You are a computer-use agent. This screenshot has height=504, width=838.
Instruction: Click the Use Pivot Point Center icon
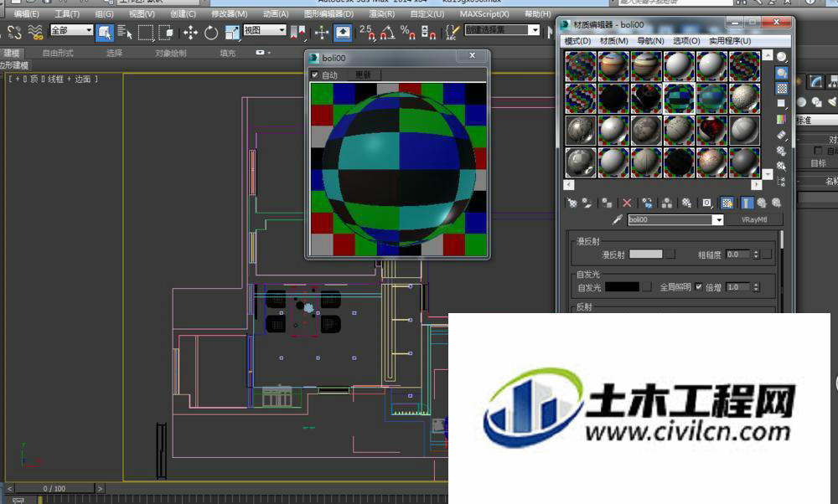(x=298, y=33)
